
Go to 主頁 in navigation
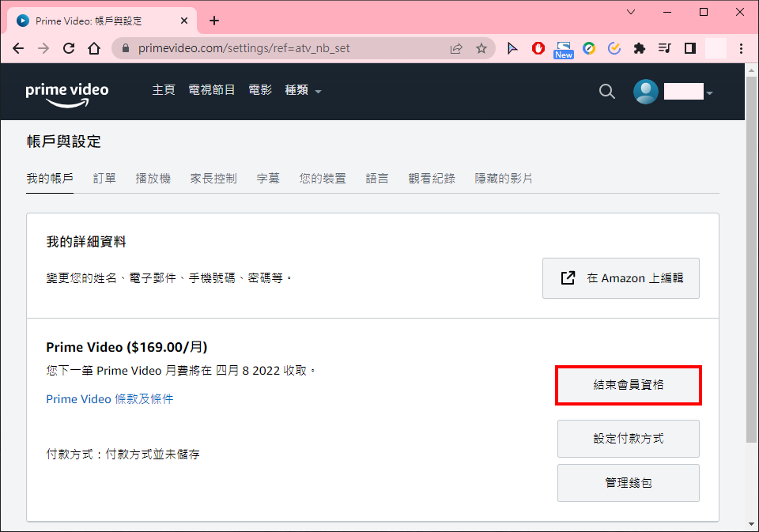pos(164,90)
